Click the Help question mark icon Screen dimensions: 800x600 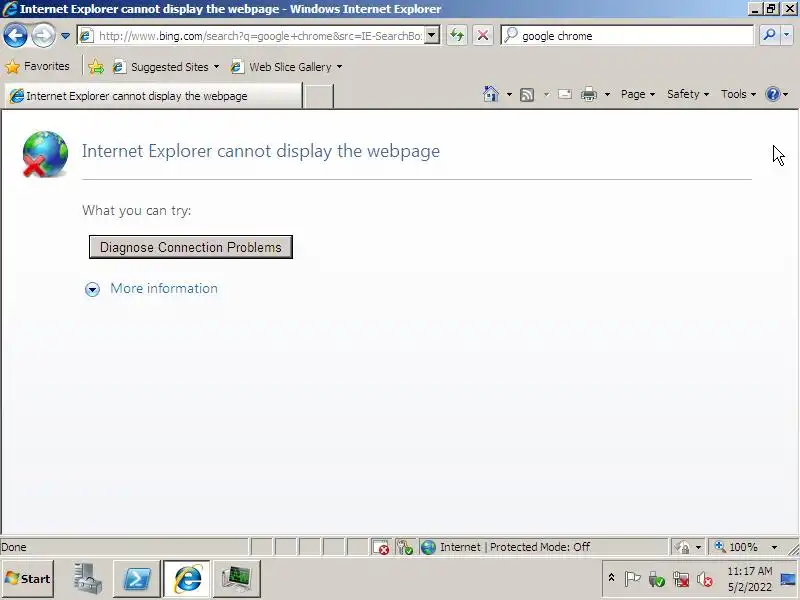point(772,94)
